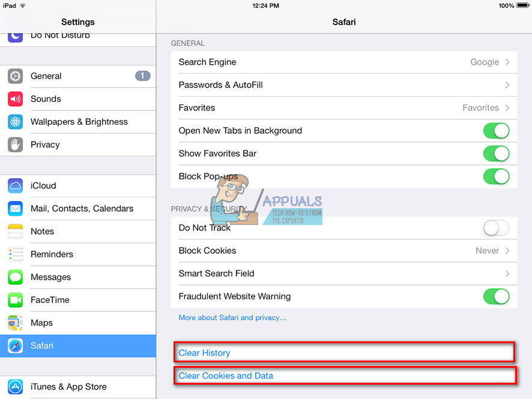
Task: Open Messages settings in sidebar
Action: tap(78, 277)
